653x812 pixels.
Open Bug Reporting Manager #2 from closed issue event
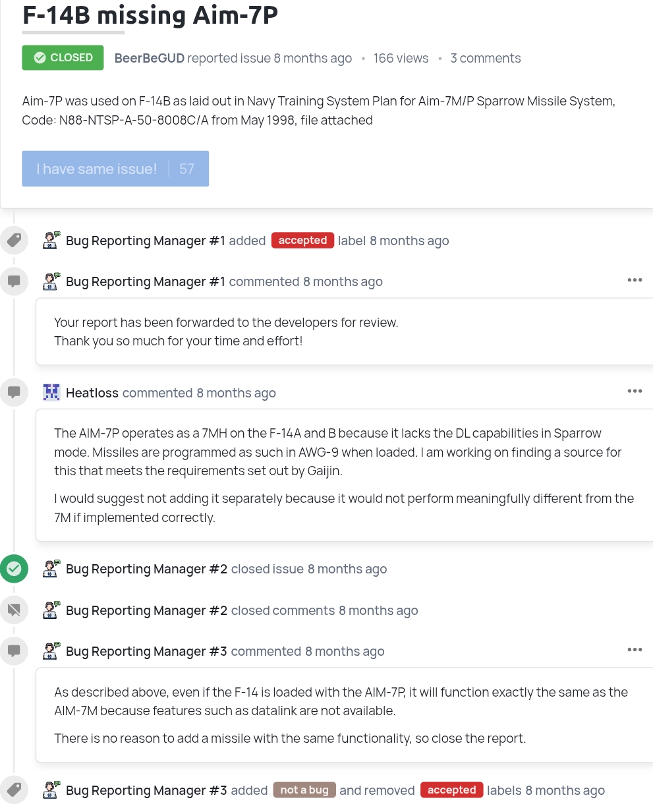146,569
